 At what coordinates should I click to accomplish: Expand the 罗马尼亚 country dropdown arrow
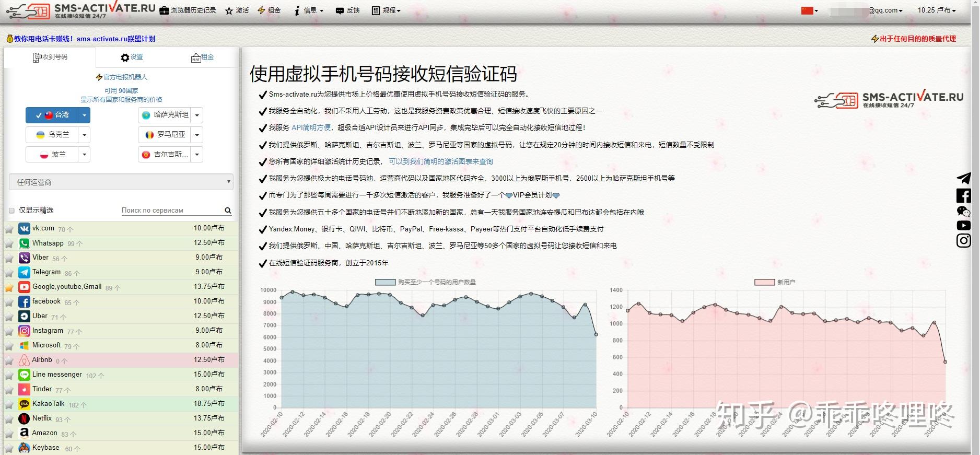tap(197, 135)
